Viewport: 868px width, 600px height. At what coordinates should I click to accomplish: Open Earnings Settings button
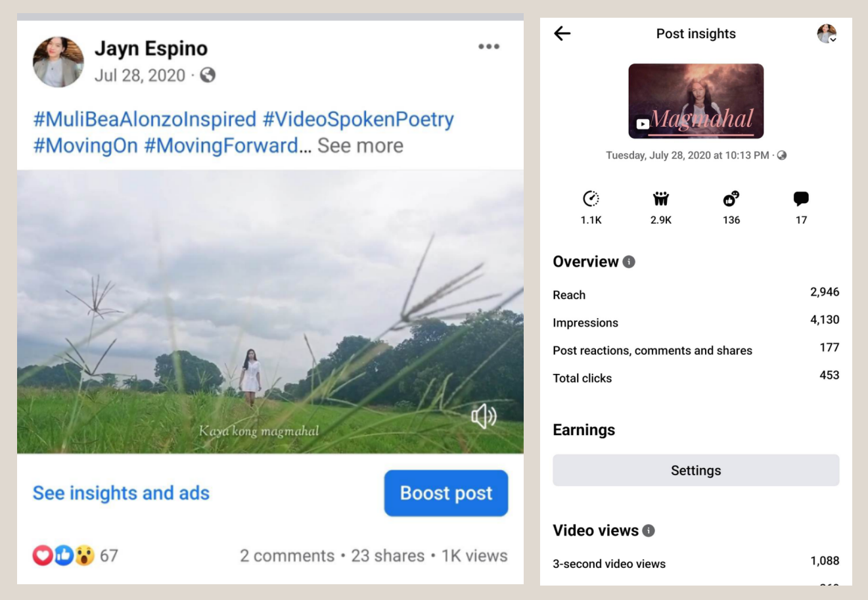tap(696, 471)
